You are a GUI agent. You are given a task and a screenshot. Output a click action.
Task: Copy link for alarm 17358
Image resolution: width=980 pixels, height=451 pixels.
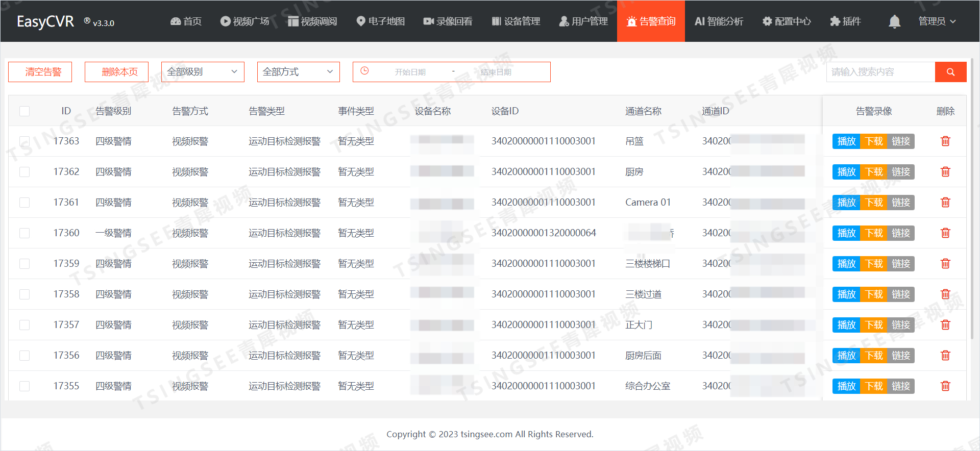[901, 294]
